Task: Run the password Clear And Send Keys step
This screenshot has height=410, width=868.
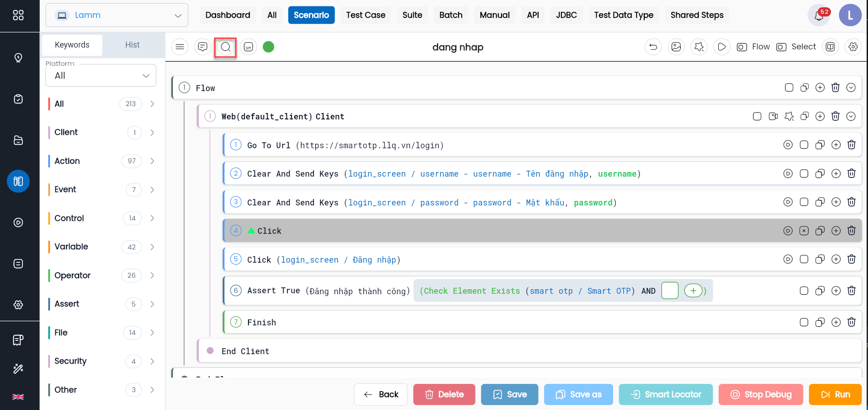Action: pos(788,202)
